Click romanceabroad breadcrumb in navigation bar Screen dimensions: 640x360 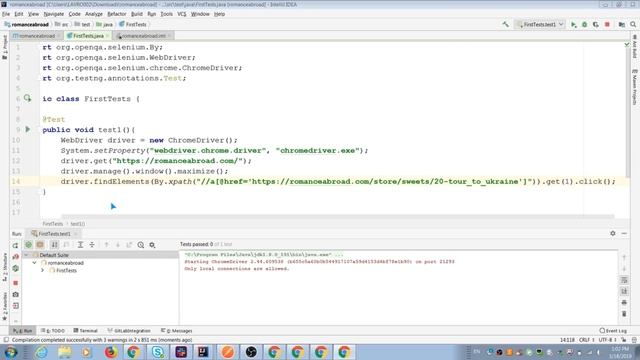[27, 24]
